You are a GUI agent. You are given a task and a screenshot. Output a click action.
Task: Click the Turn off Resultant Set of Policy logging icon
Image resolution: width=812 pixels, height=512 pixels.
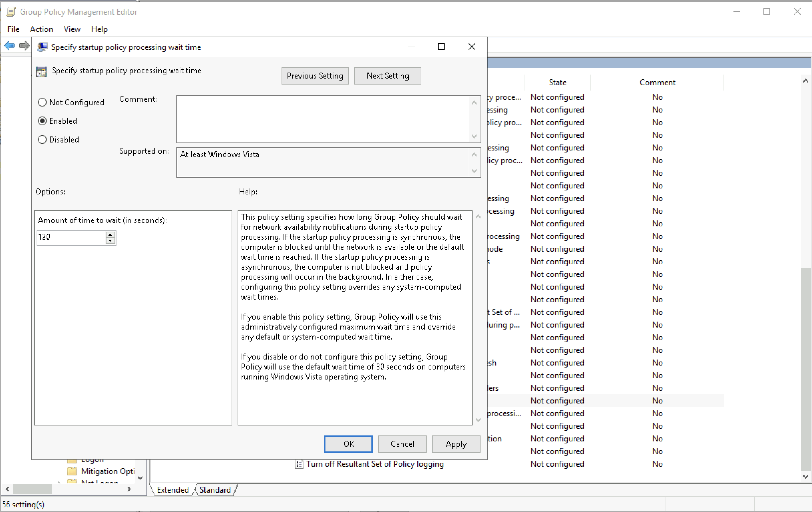coord(299,464)
